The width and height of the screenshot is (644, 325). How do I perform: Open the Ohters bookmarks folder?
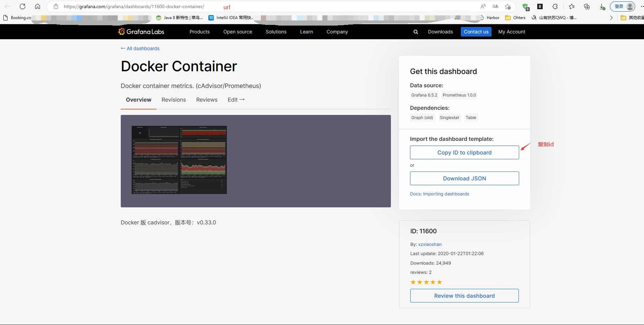point(515,18)
